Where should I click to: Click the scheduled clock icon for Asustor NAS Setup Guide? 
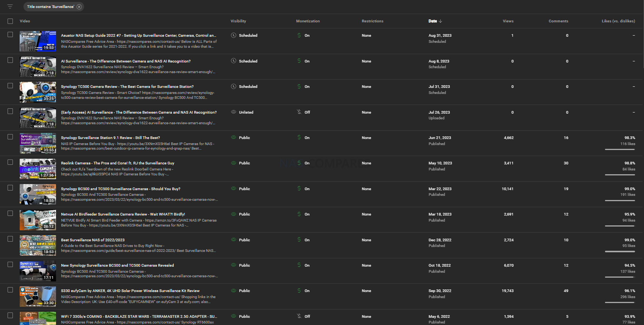pyautogui.click(x=234, y=35)
